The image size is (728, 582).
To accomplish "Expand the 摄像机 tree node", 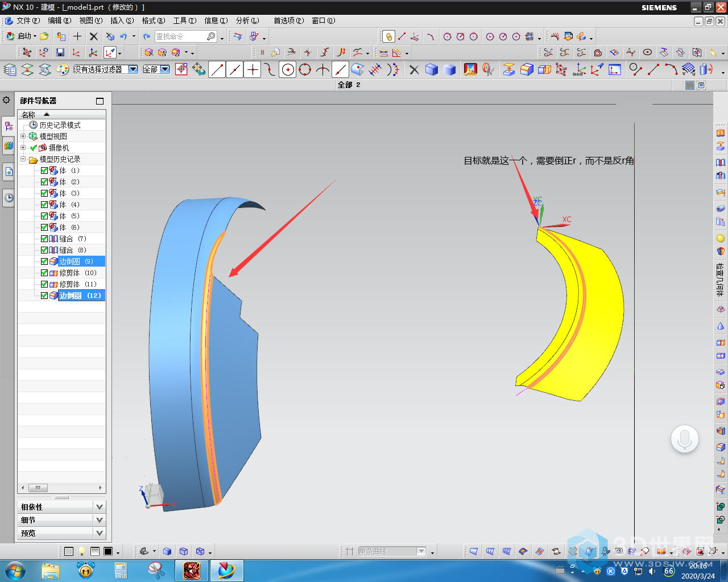I will pyautogui.click(x=23, y=148).
